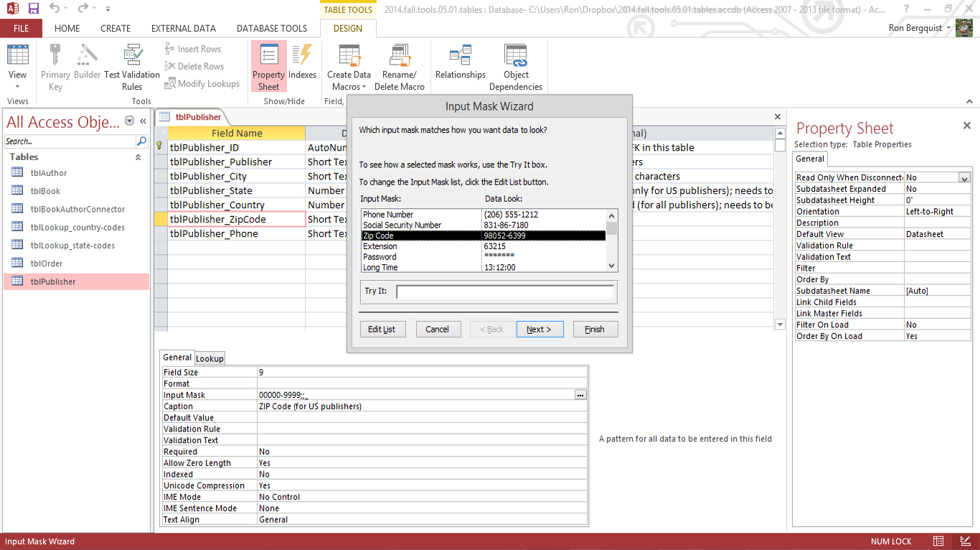The height and width of the screenshot is (550, 980).
Task: Click the Edit List button
Action: pos(382,330)
